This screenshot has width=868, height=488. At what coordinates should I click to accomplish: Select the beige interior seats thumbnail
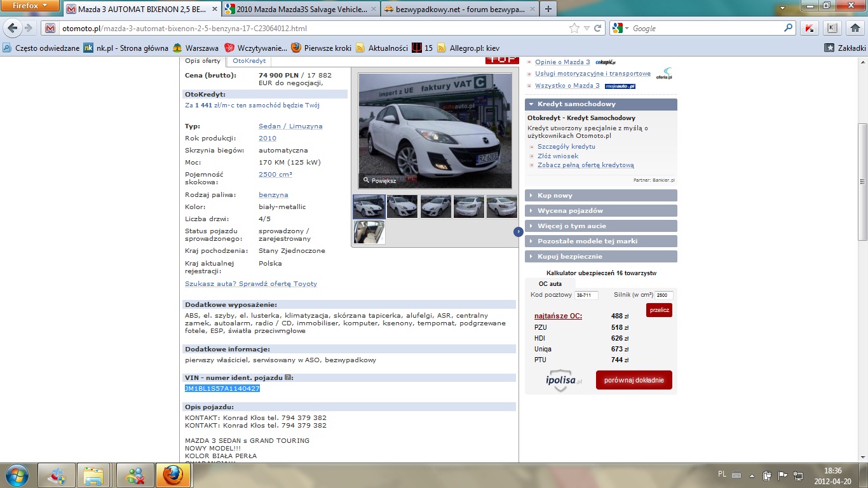pos(369,232)
